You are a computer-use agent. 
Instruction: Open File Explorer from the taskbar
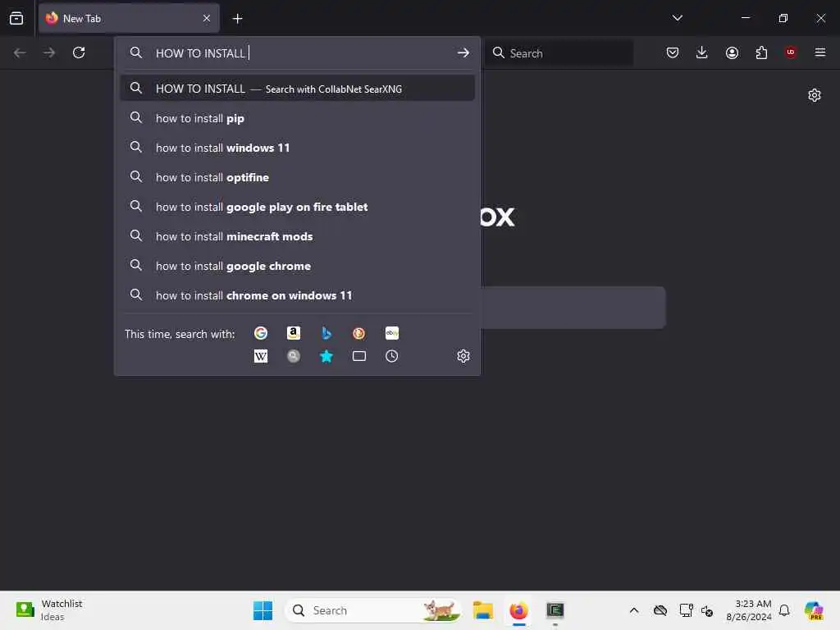coord(482,610)
